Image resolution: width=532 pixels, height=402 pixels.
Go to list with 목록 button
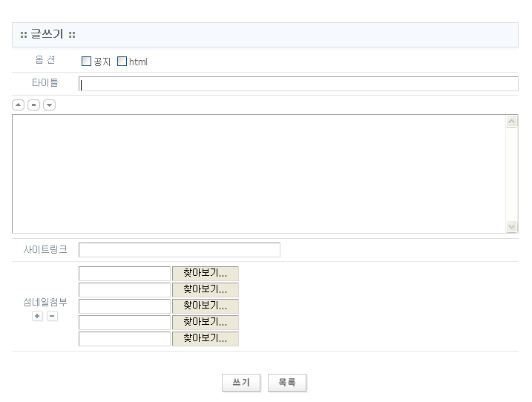287,383
